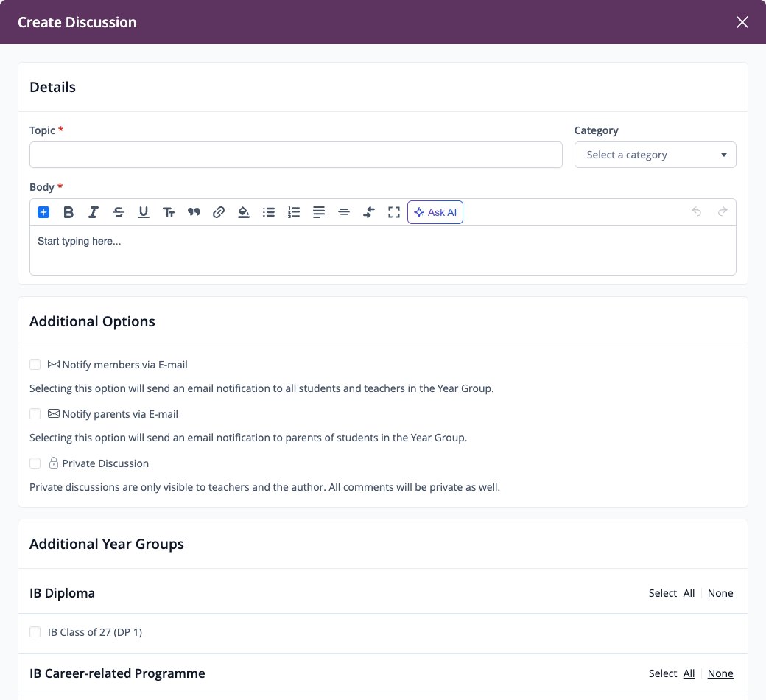Enable Notify parents via E-mail
This screenshot has height=700, width=766.
(x=35, y=414)
